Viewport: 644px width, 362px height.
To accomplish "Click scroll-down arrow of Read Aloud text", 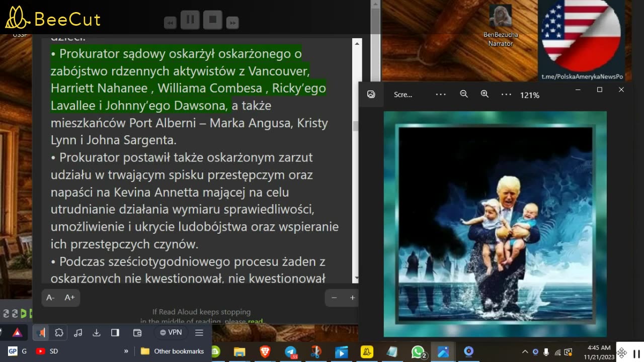I will pos(357,278).
